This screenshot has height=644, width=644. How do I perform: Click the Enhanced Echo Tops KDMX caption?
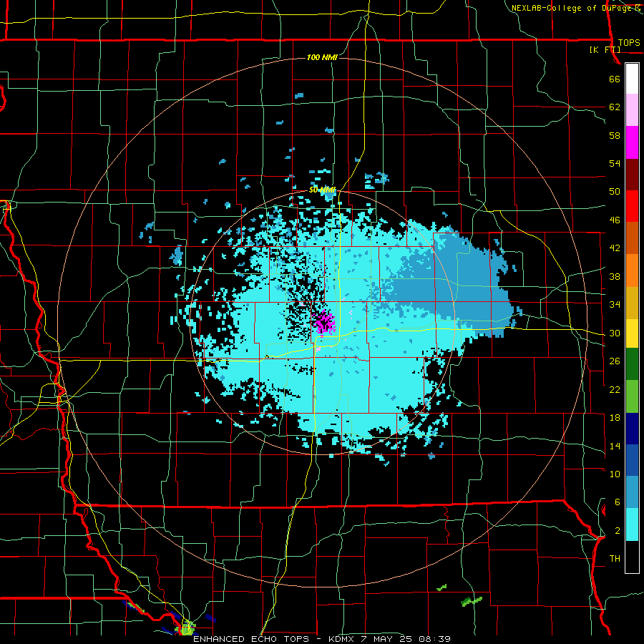coord(322,639)
